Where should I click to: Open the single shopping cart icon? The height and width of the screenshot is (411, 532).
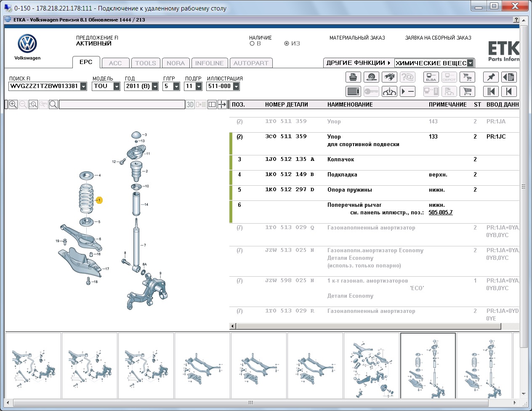(467, 91)
